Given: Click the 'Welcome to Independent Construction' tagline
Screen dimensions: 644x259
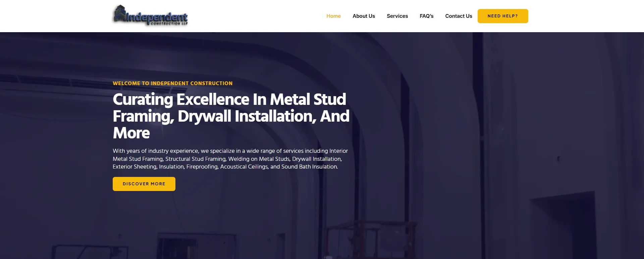Looking at the screenshot, I should [x=172, y=83].
